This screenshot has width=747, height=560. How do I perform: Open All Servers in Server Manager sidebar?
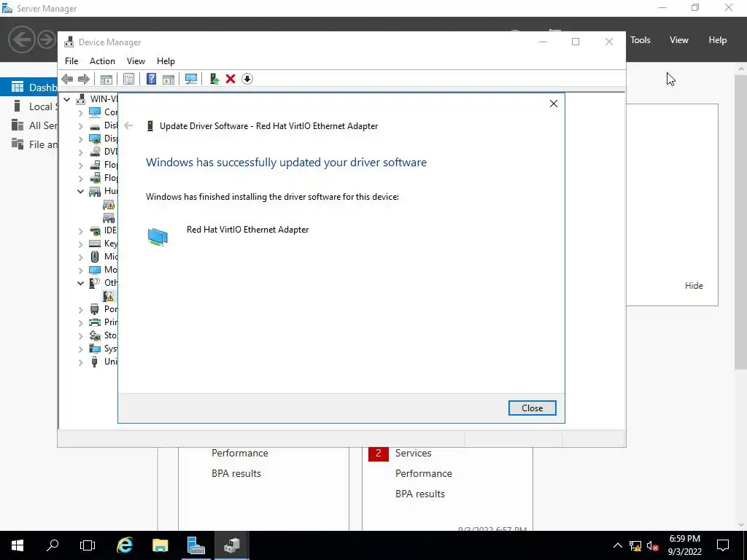click(x=34, y=125)
